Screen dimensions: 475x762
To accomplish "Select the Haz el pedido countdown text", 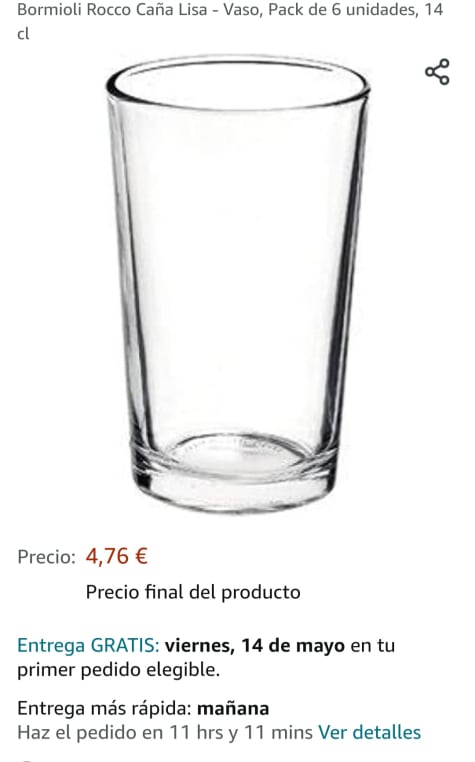I will [x=165, y=732].
